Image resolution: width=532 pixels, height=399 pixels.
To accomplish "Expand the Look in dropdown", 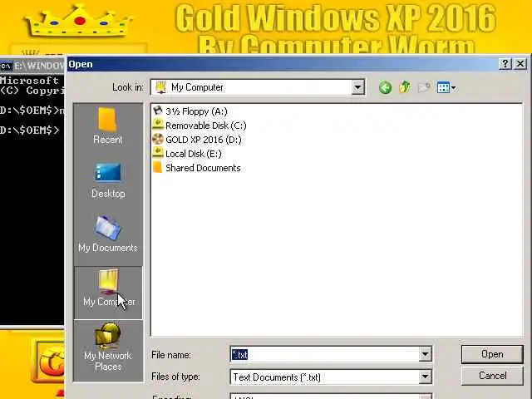I will pyautogui.click(x=357, y=87).
